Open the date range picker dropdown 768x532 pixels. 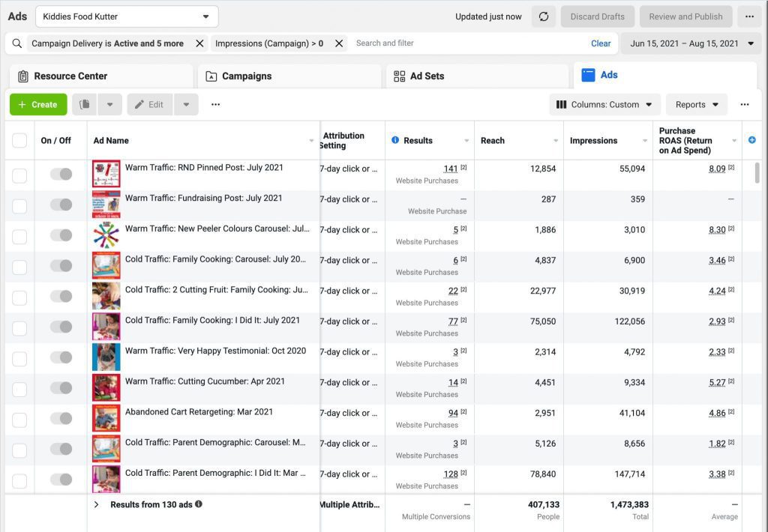tap(691, 43)
